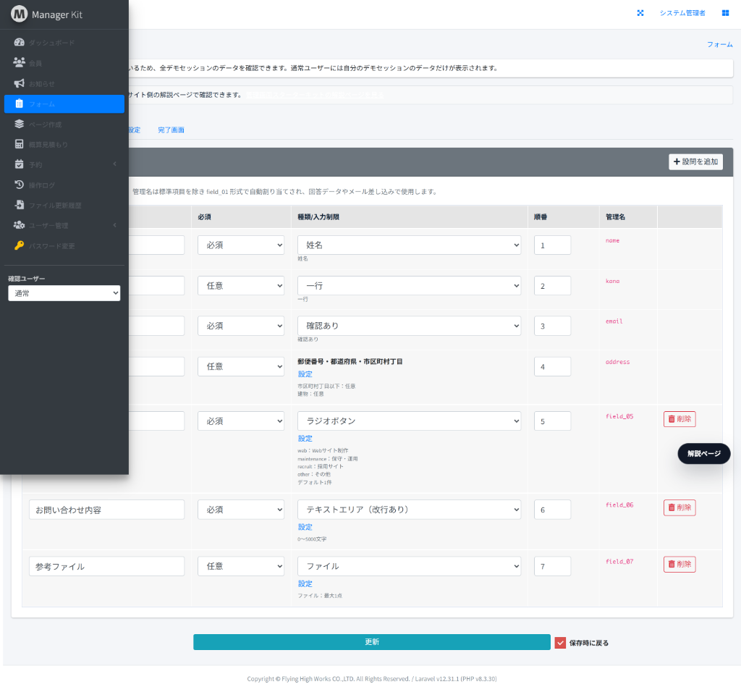
Task: Open the 必須 dropdown for the name row
Action: tap(241, 245)
